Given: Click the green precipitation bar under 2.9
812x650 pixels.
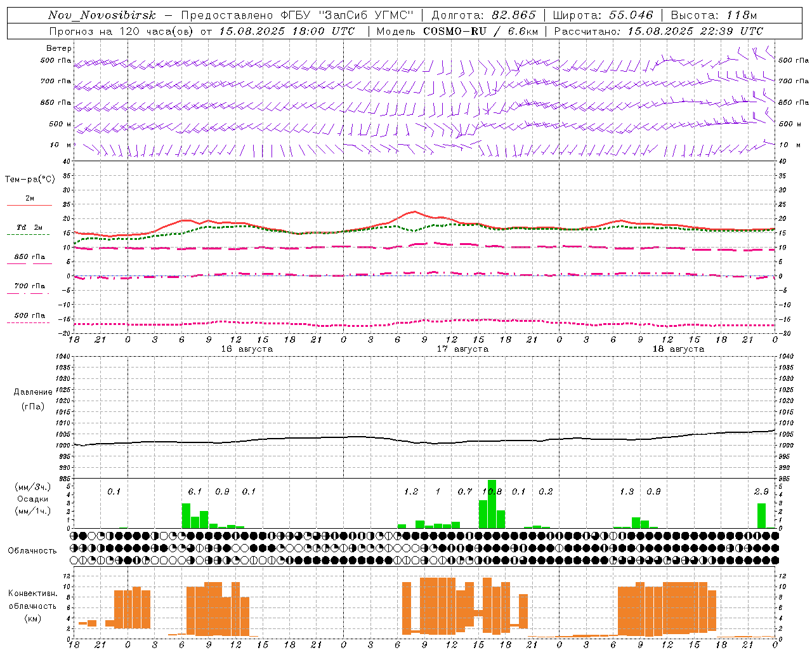Looking at the screenshot, I should (x=761, y=515).
